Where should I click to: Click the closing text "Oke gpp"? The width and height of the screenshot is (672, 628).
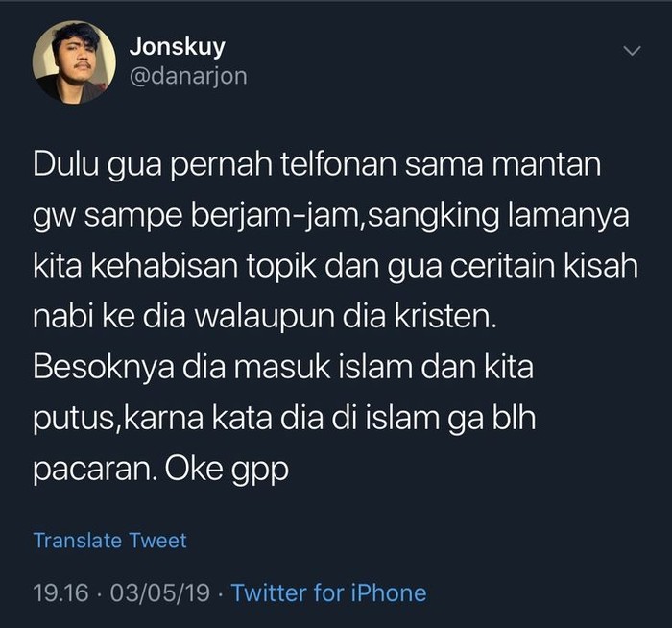click(227, 471)
